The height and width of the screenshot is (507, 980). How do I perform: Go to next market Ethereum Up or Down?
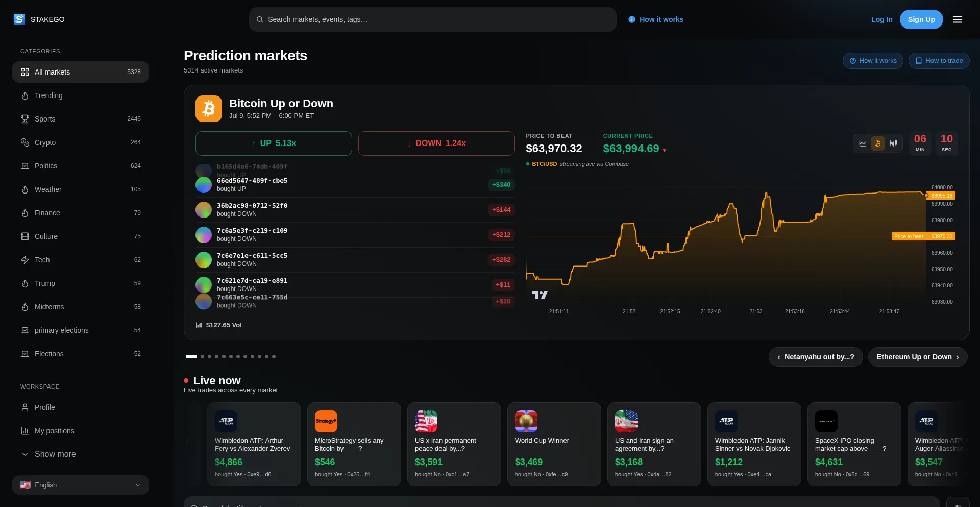point(918,357)
